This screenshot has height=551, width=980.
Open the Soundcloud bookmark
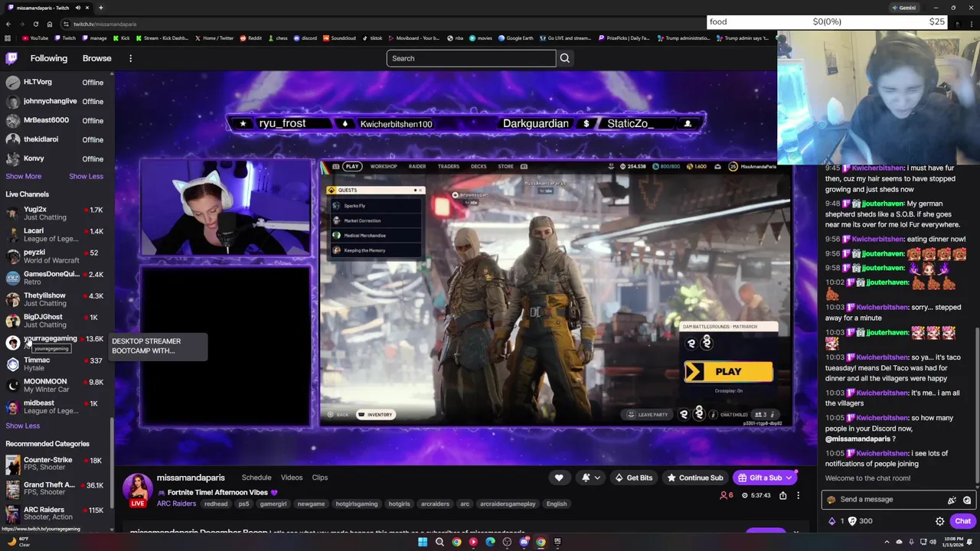(339, 37)
